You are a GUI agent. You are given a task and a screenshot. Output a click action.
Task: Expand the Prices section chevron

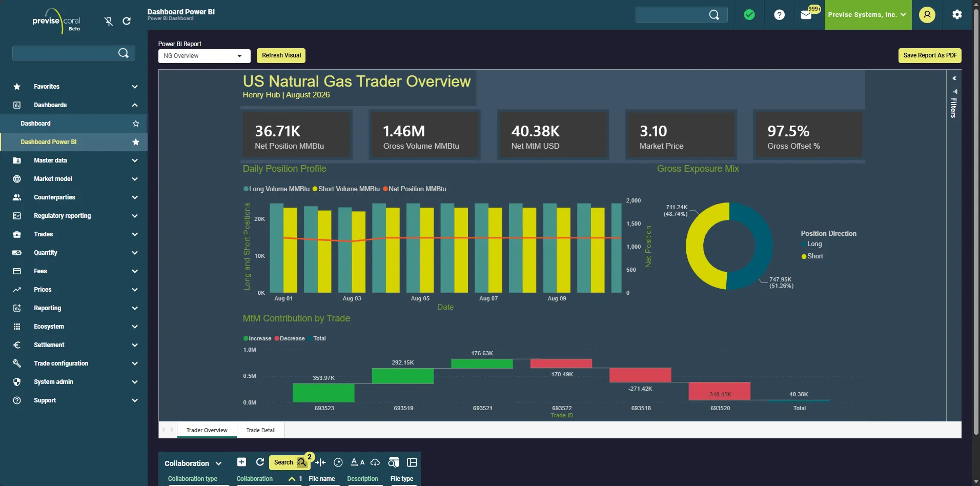135,290
